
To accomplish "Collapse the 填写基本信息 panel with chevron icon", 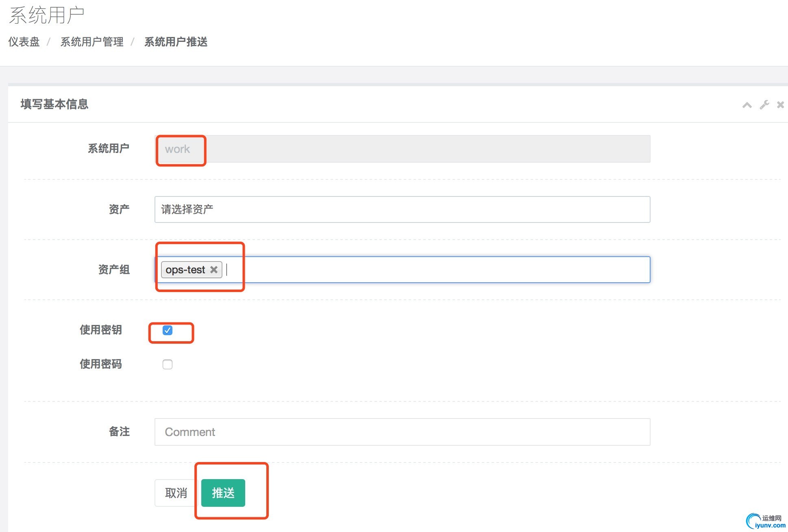I will (747, 105).
